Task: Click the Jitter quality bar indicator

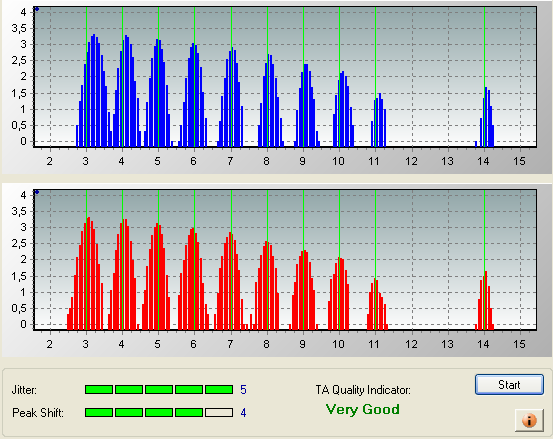Action: point(159,390)
